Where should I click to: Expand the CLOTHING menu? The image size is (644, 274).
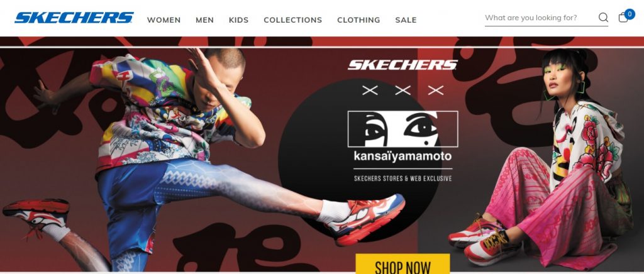[358, 19]
